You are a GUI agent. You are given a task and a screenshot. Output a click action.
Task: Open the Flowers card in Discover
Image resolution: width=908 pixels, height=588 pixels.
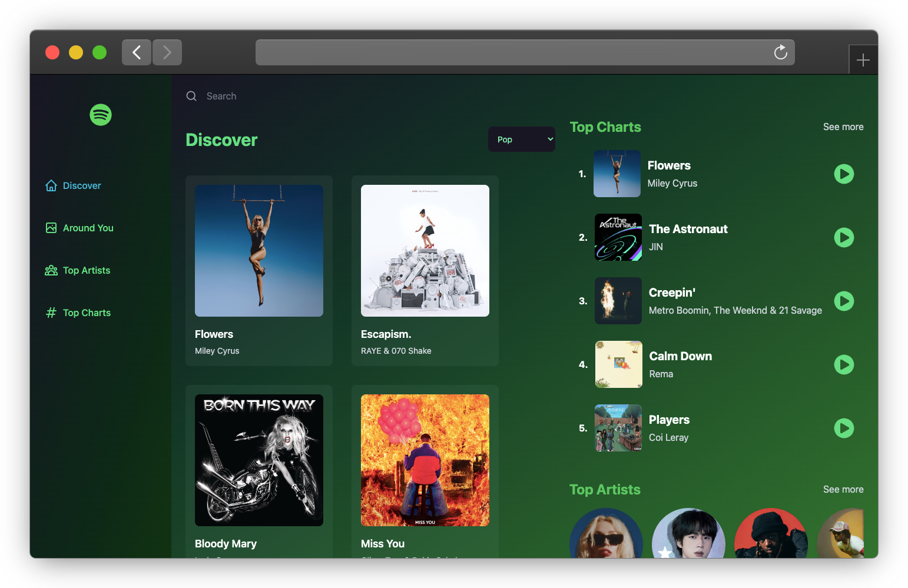click(x=259, y=271)
